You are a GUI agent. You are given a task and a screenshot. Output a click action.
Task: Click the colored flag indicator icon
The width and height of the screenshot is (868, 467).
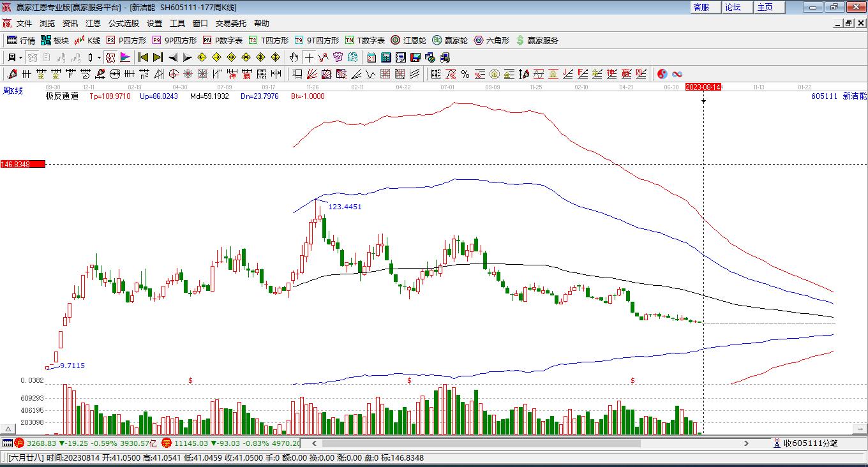click(125, 57)
